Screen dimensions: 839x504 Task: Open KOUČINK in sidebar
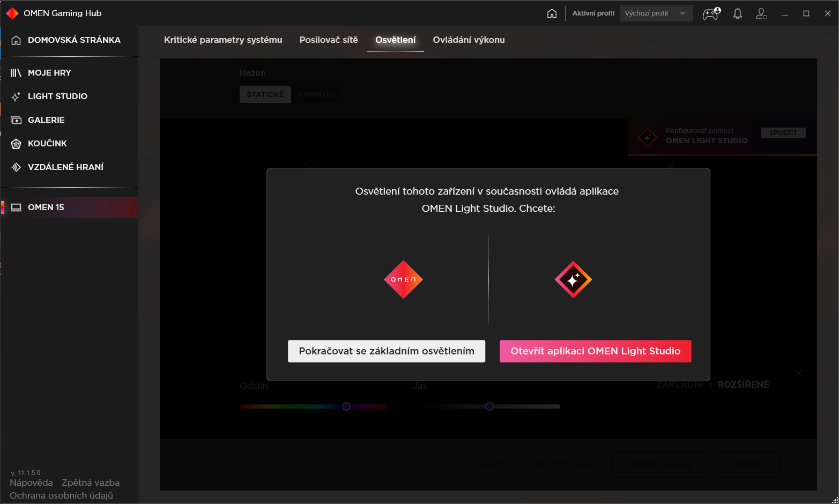tap(47, 144)
